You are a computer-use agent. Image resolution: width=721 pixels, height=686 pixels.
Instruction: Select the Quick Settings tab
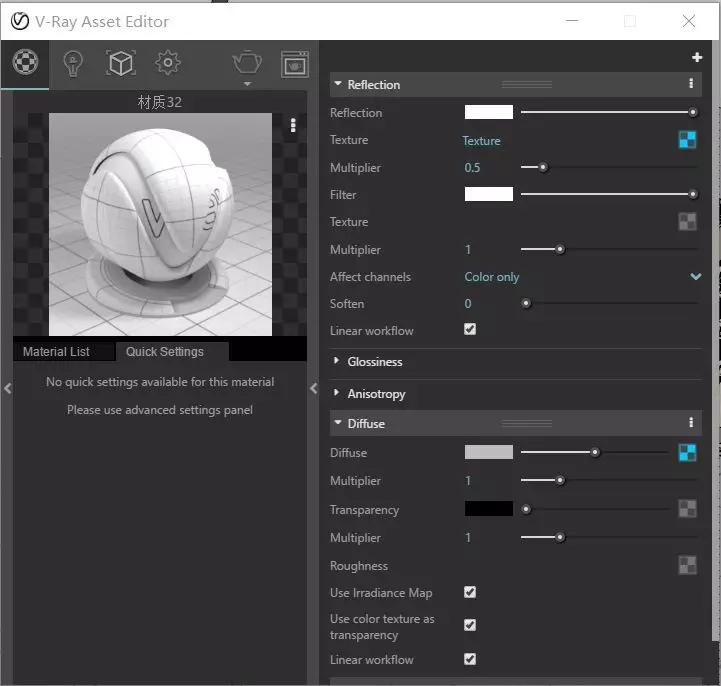point(165,352)
